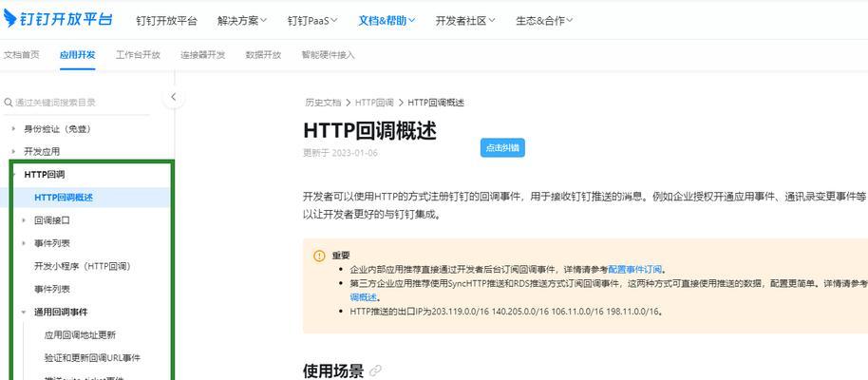
Task: Click the orange warning icon beside 重要
Action: click(x=319, y=256)
